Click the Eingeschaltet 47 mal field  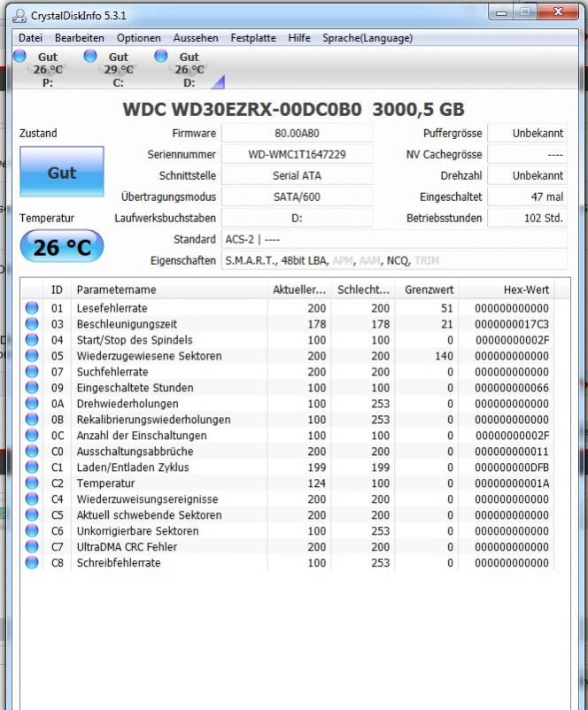point(527,197)
